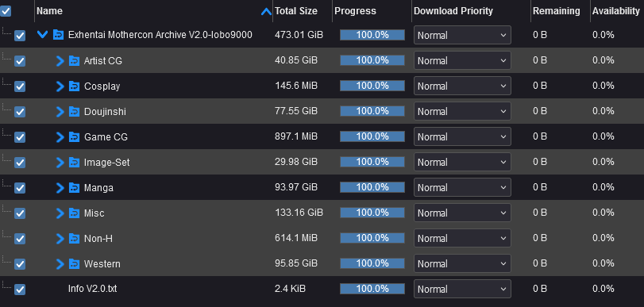Image resolution: width=644 pixels, height=307 pixels.
Task: Open priority dropdown for Image-Set
Action: 462,162
